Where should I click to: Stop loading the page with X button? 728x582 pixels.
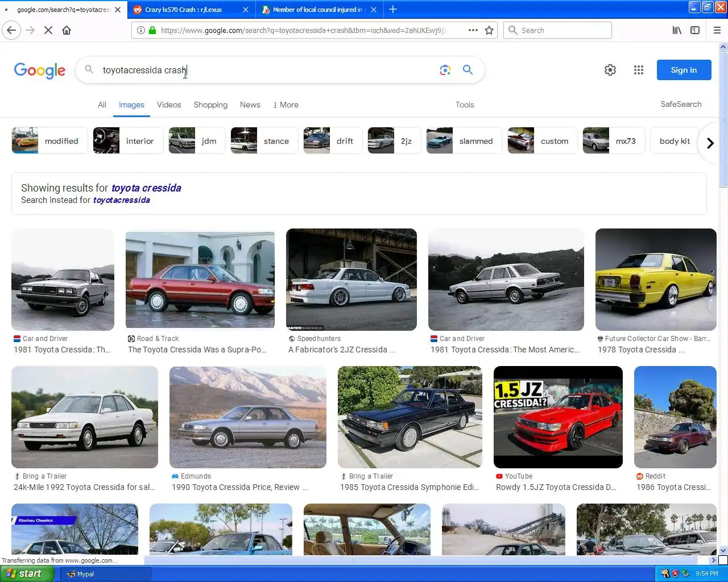pos(48,30)
